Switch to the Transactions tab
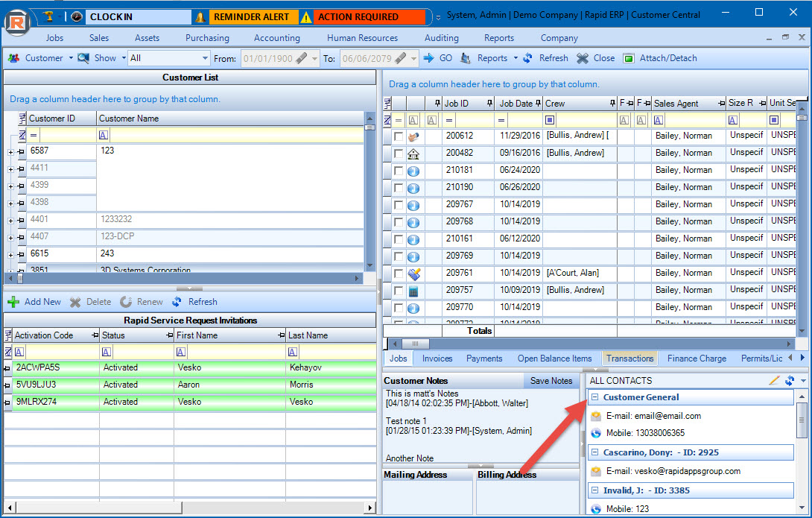This screenshot has width=812, height=518. [629, 359]
